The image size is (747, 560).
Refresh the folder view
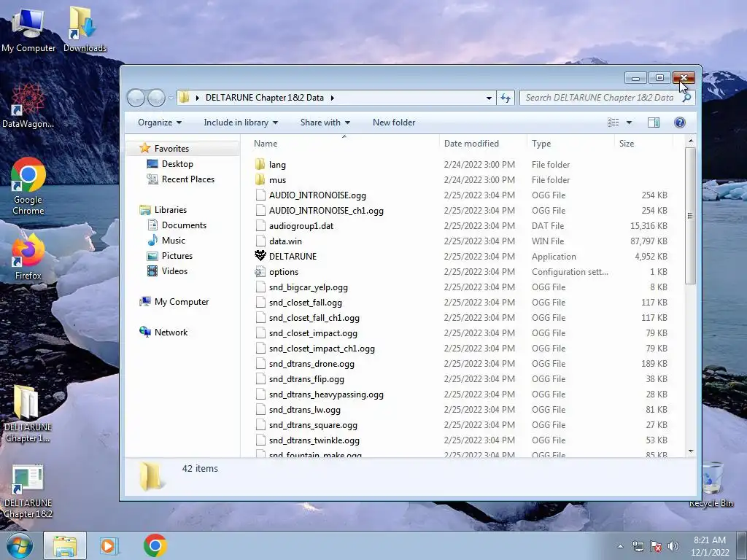506,98
